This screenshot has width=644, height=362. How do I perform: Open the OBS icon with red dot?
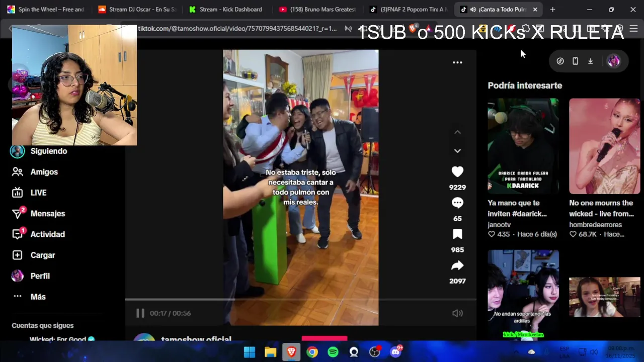[x=375, y=352]
